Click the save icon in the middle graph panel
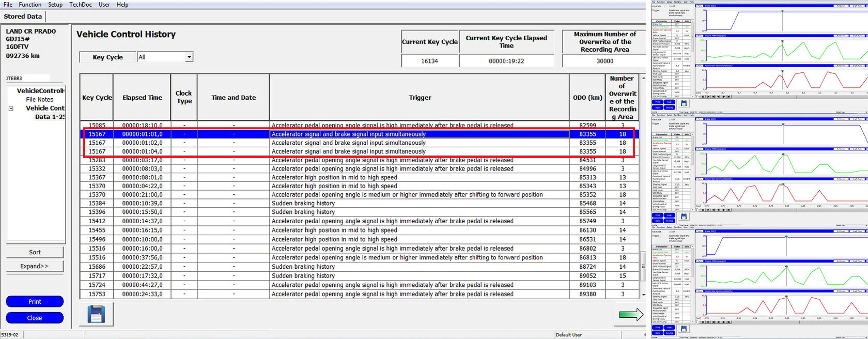 (684, 217)
